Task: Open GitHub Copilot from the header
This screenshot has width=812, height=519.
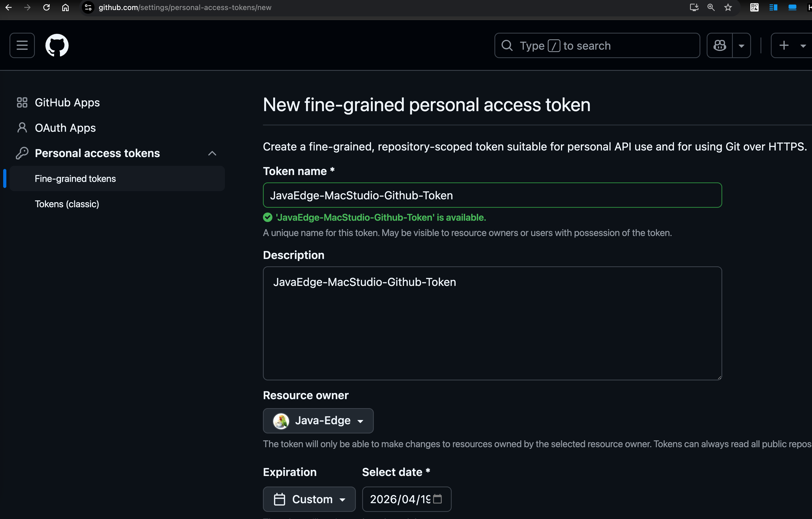Action: [719, 45]
